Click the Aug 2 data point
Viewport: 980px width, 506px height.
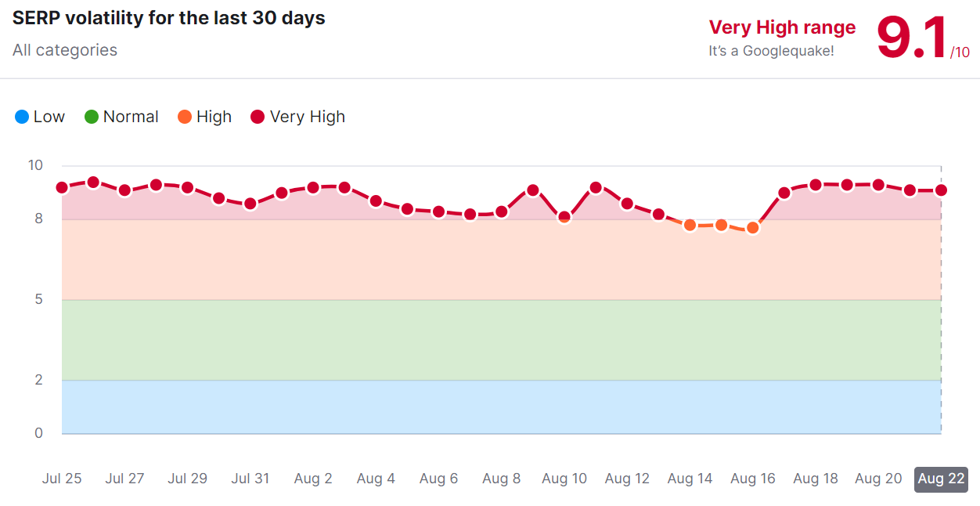pyautogui.click(x=313, y=188)
